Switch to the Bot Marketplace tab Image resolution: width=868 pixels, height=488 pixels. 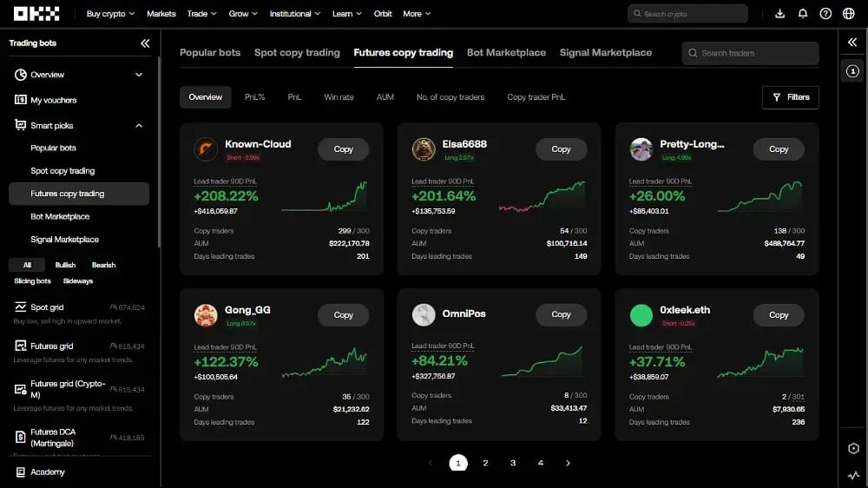[x=506, y=53]
